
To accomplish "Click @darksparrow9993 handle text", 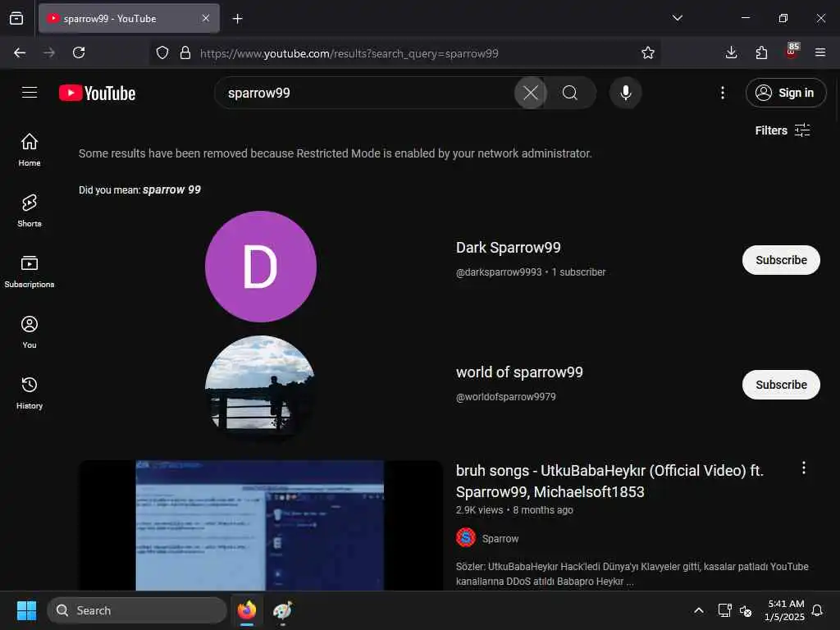I will pos(498,272).
